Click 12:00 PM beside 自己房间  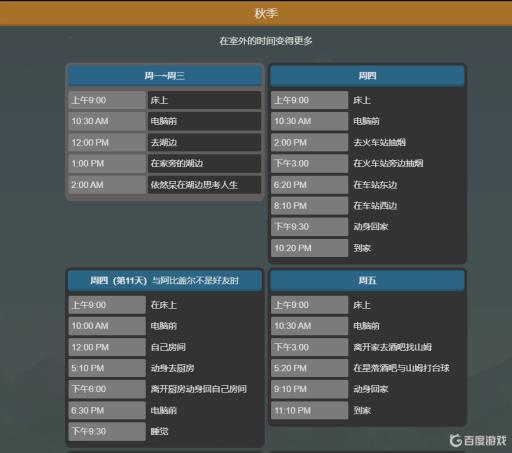107,347
